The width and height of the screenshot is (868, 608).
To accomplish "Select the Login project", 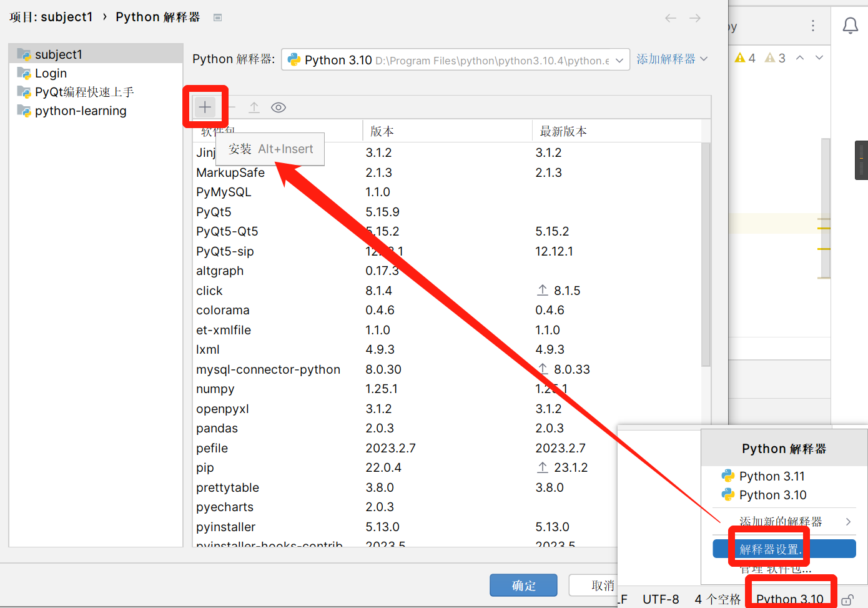I will pyautogui.click(x=96, y=73).
